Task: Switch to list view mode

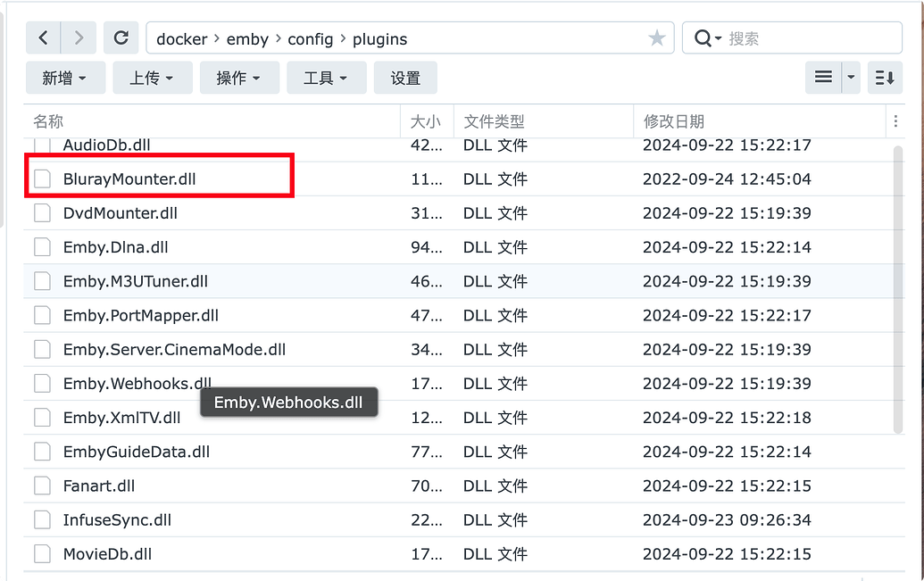Action: (x=823, y=77)
